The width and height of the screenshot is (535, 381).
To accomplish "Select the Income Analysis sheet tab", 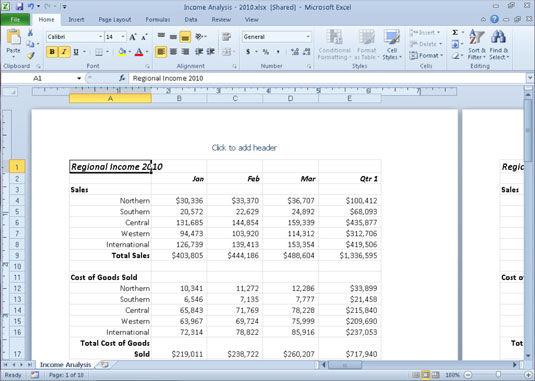I will click(x=66, y=365).
